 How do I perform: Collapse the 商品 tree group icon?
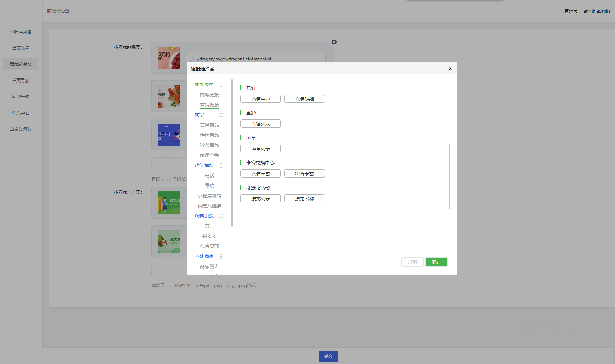(221, 115)
